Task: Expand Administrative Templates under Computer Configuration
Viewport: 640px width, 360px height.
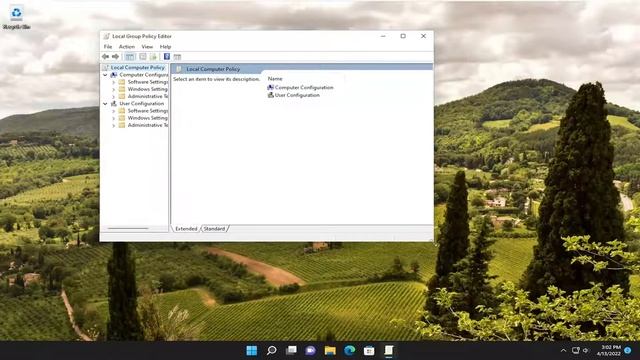Action: point(113,97)
